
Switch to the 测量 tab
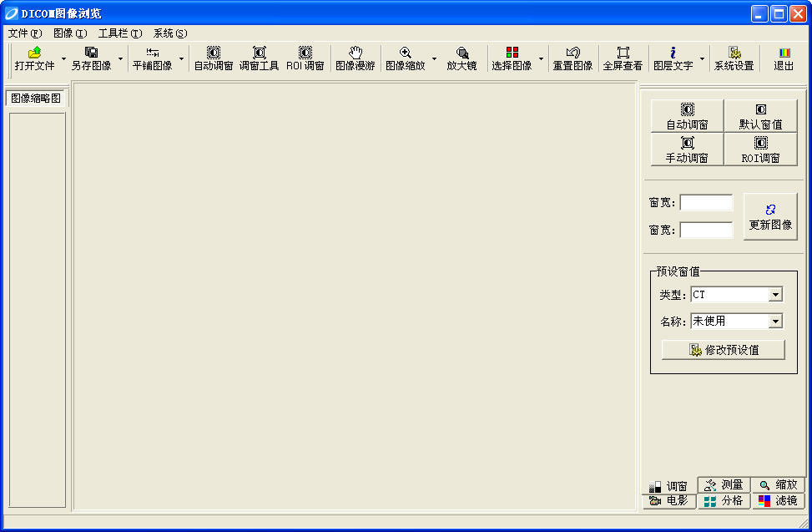click(x=724, y=485)
